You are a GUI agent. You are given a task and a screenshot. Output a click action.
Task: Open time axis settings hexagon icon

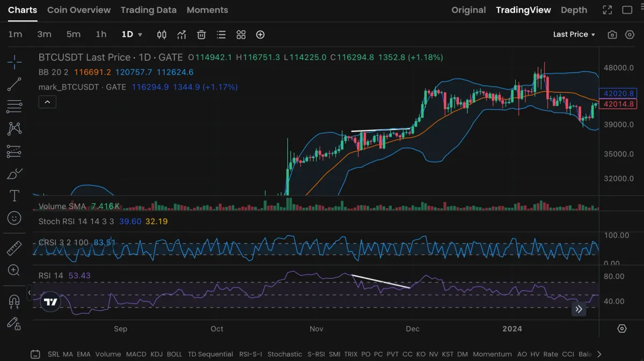(x=622, y=328)
